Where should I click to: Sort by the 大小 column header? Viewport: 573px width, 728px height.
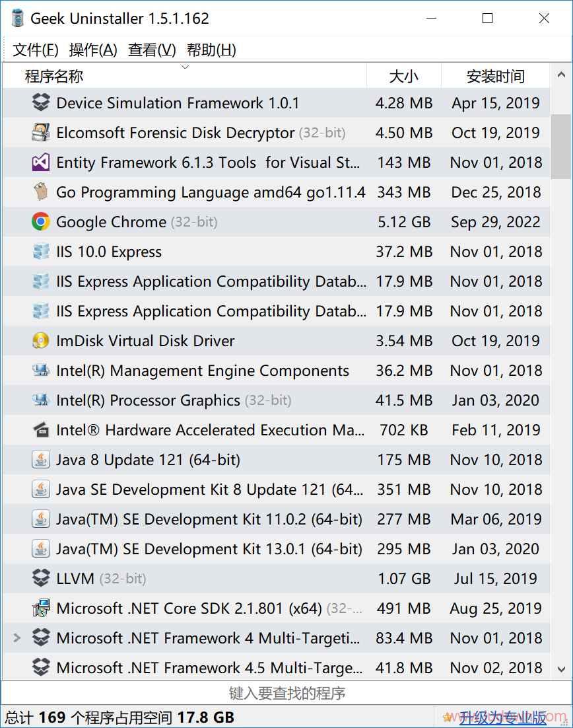tap(403, 76)
